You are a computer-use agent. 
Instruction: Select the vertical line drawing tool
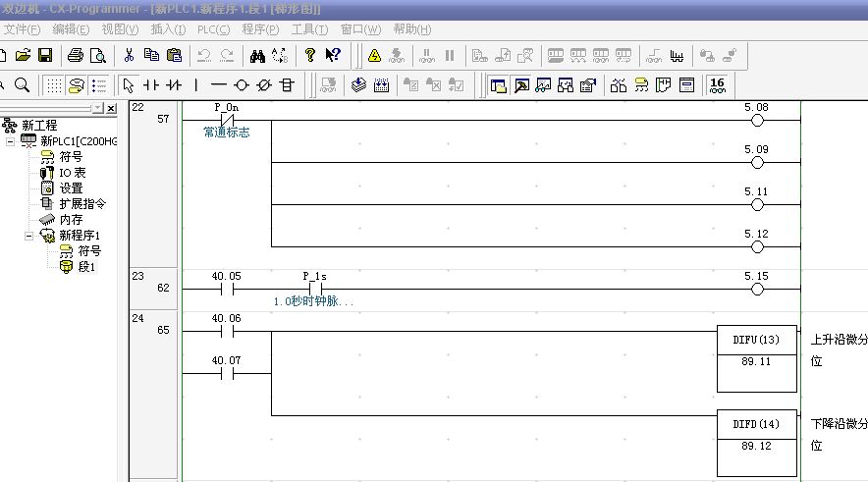tap(196, 85)
